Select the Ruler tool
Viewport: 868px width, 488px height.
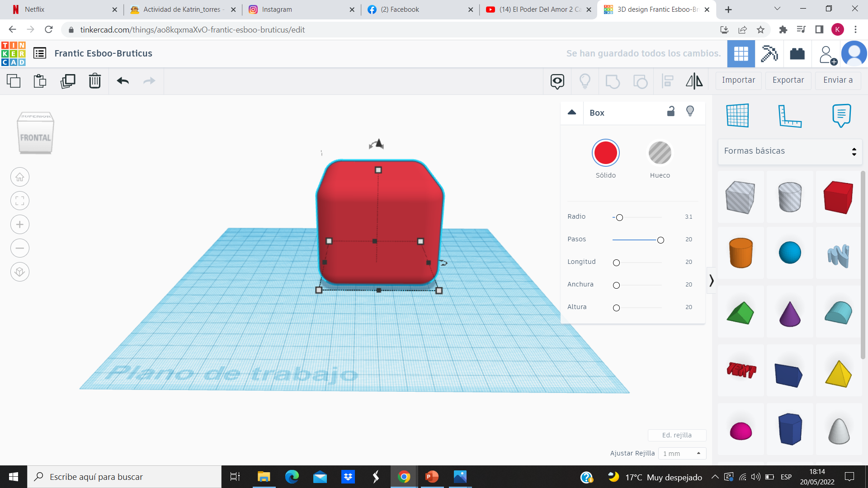click(x=789, y=116)
